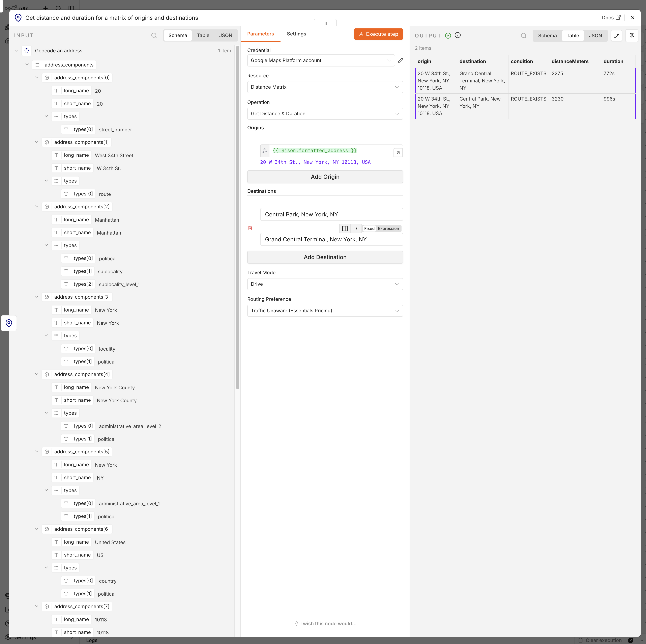Select the output Table view tab

[572, 36]
